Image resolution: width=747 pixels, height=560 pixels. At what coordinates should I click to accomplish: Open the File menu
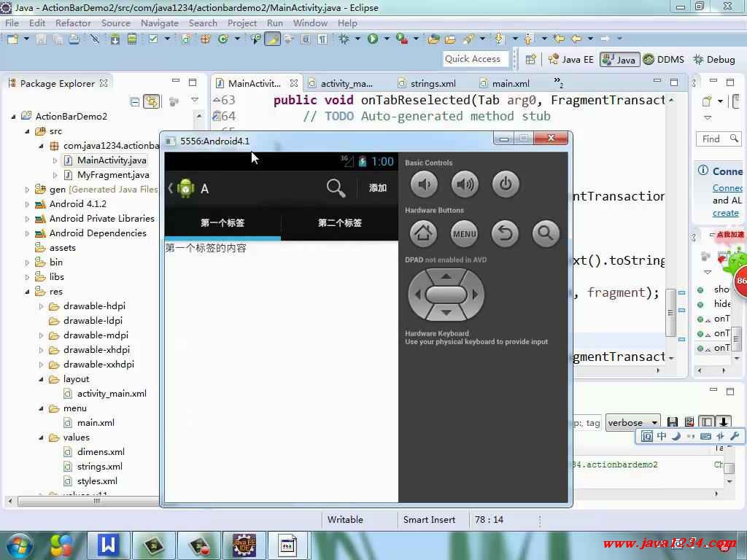coord(12,23)
